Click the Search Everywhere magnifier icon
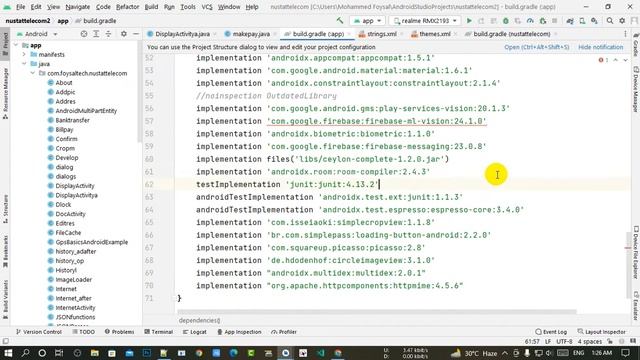Viewport: 640px width, 360px height. pyautogui.click(x=610, y=20)
